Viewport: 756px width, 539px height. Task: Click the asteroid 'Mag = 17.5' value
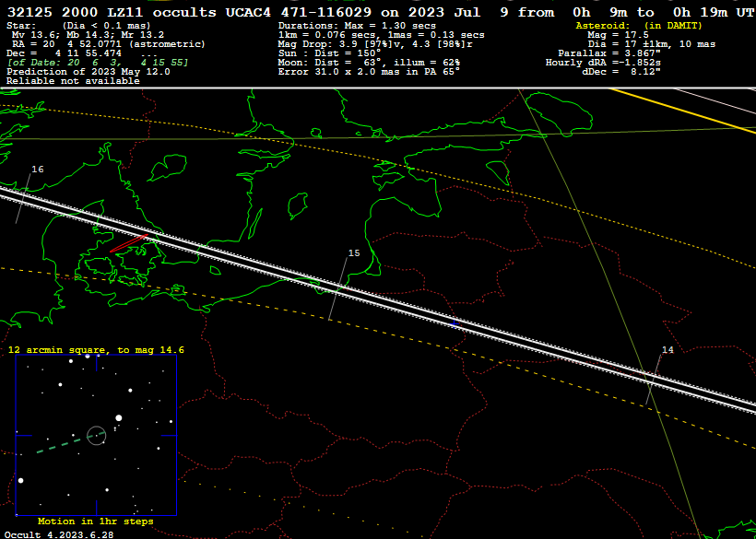pos(618,35)
